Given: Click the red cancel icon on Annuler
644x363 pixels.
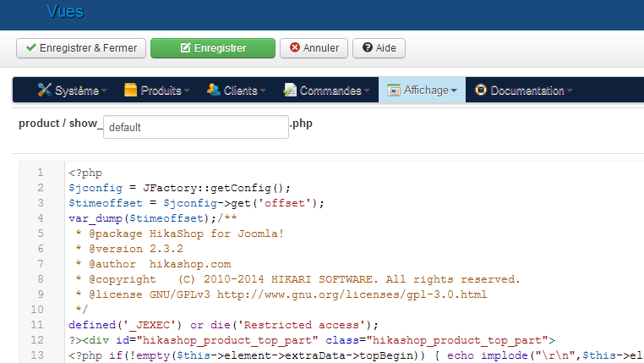Looking at the screenshot, I should point(294,47).
